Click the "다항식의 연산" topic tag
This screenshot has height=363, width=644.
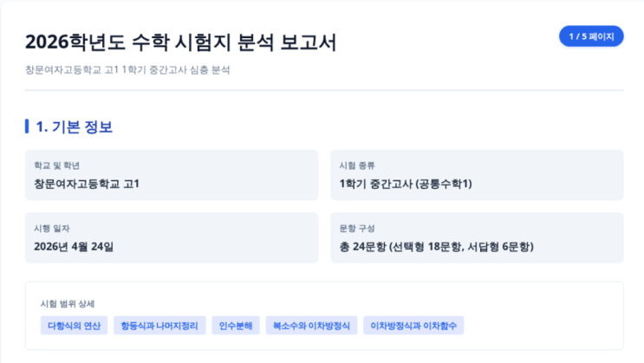click(73, 326)
